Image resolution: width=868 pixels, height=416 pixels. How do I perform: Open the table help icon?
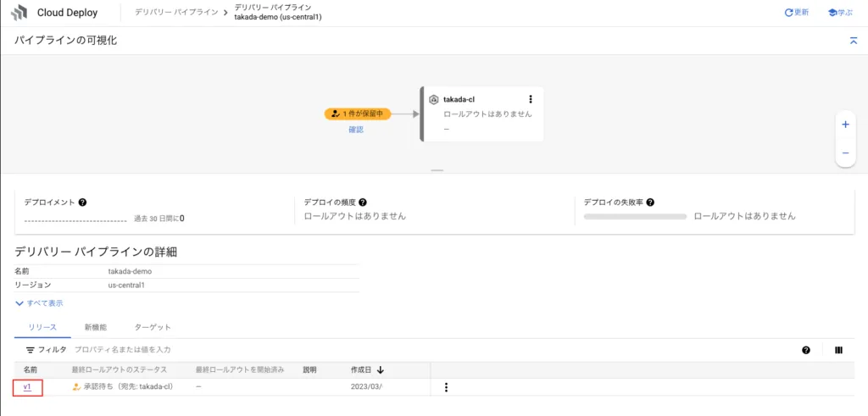click(x=806, y=350)
